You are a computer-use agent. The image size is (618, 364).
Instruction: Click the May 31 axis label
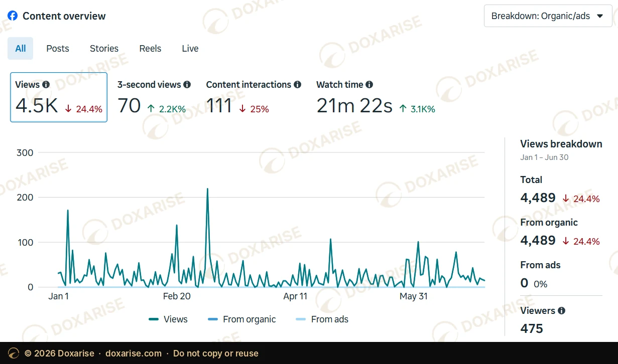coord(414,296)
